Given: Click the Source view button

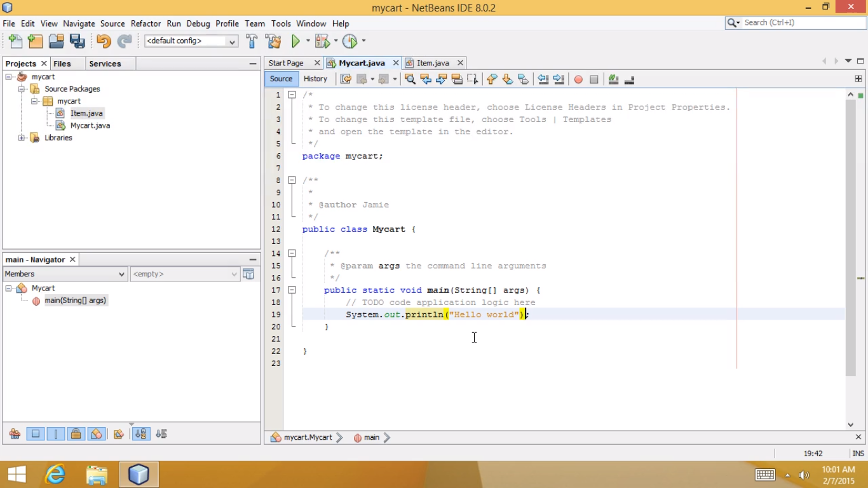Looking at the screenshot, I should 281,79.
